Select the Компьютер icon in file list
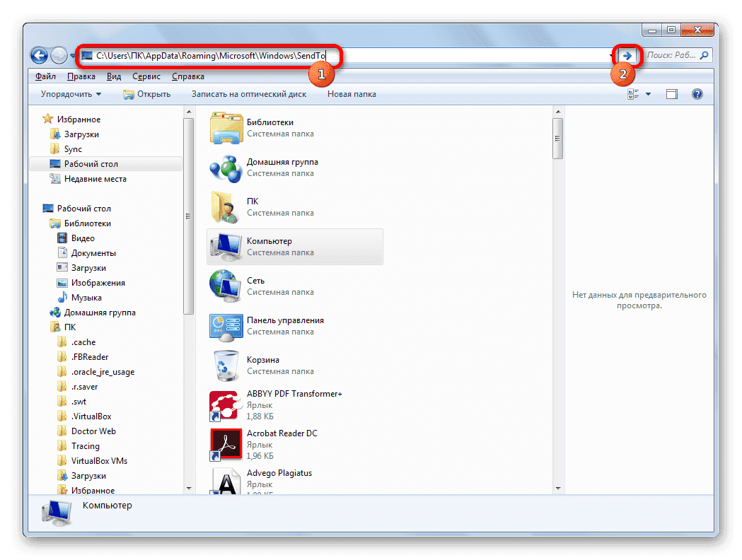The height and width of the screenshot is (560, 742). (226, 247)
